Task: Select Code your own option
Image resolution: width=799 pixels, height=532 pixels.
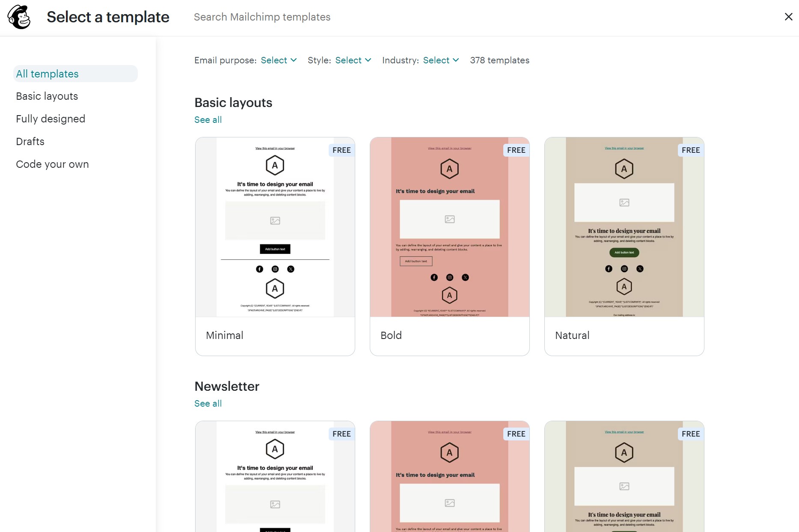Action: (x=52, y=164)
